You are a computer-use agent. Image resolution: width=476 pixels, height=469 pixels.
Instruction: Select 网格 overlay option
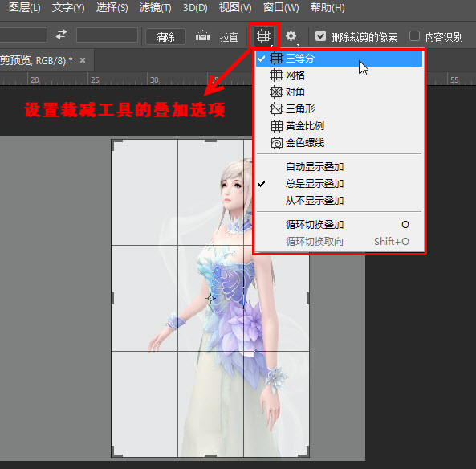click(x=339, y=75)
